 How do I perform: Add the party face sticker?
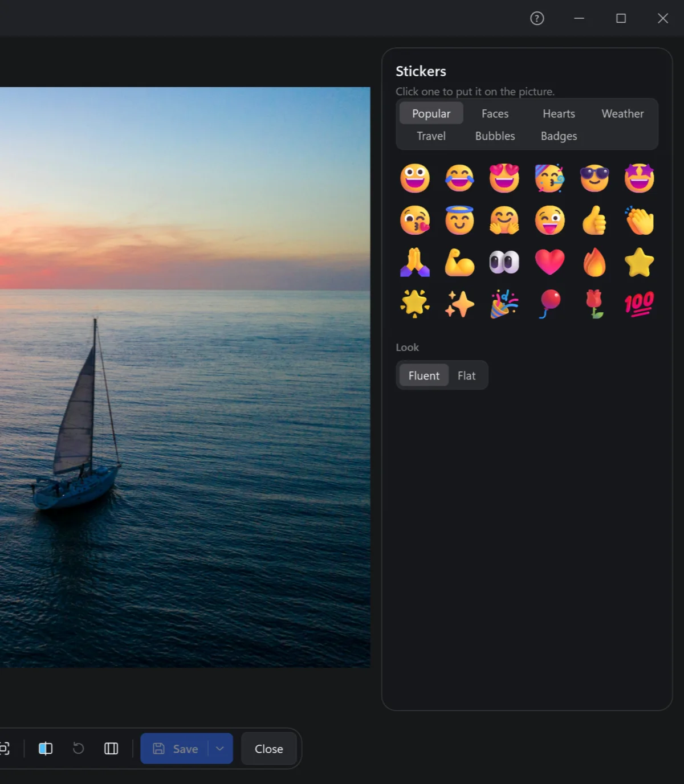[x=549, y=178]
